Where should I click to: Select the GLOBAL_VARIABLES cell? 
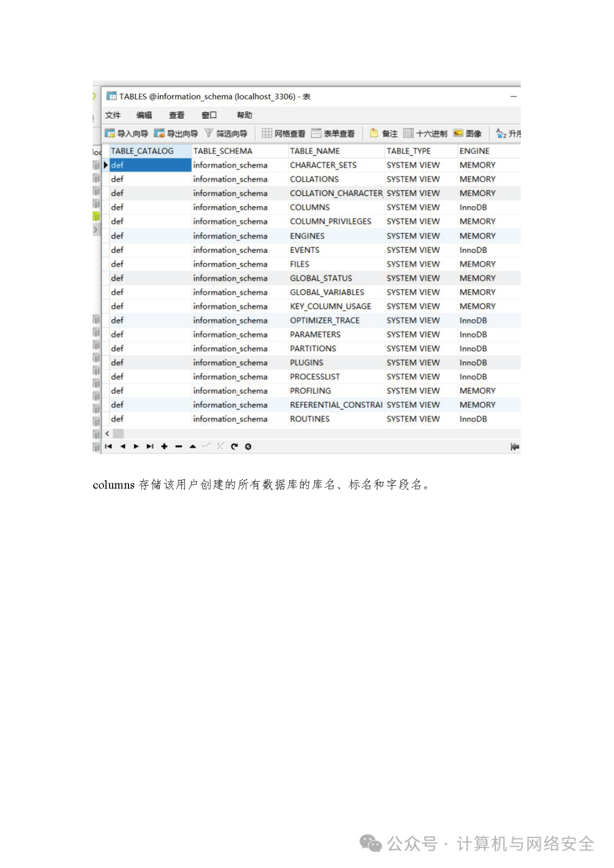(337, 292)
